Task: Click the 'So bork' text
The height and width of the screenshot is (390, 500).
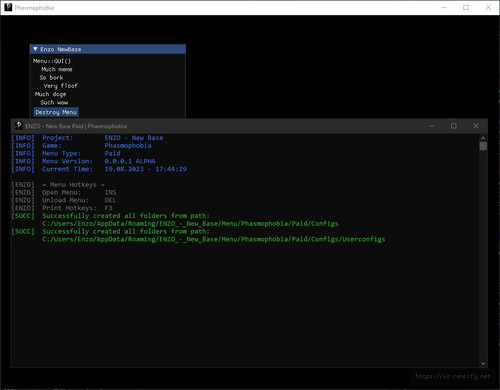Action: coord(51,78)
